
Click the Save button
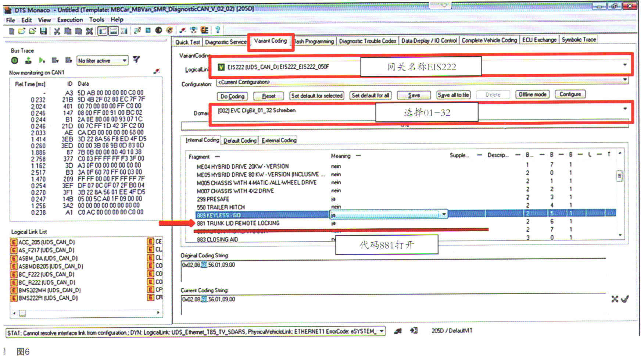pos(414,95)
